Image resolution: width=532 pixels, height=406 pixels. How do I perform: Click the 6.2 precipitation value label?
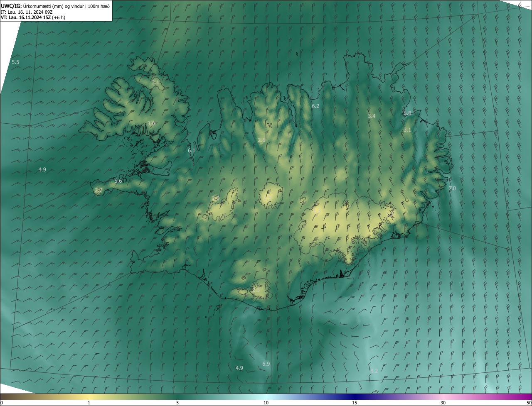[x=315, y=106]
